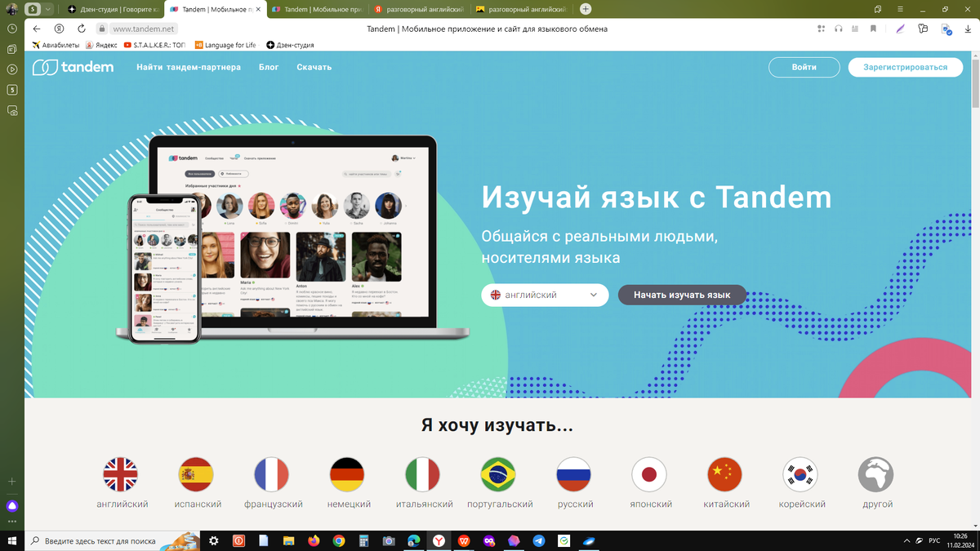Go back with the browser back arrow
This screenshot has height=551, width=980.
tap(37, 29)
